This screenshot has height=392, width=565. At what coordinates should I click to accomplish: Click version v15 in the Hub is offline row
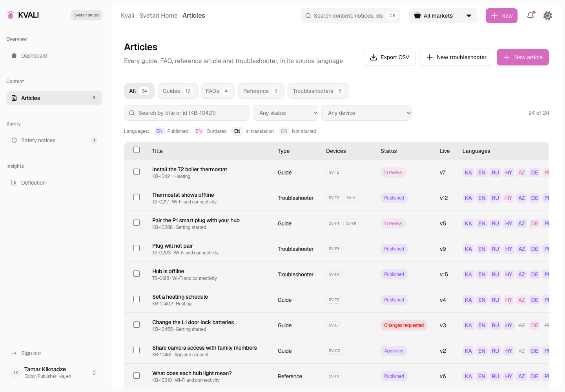pyautogui.click(x=444, y=274)
